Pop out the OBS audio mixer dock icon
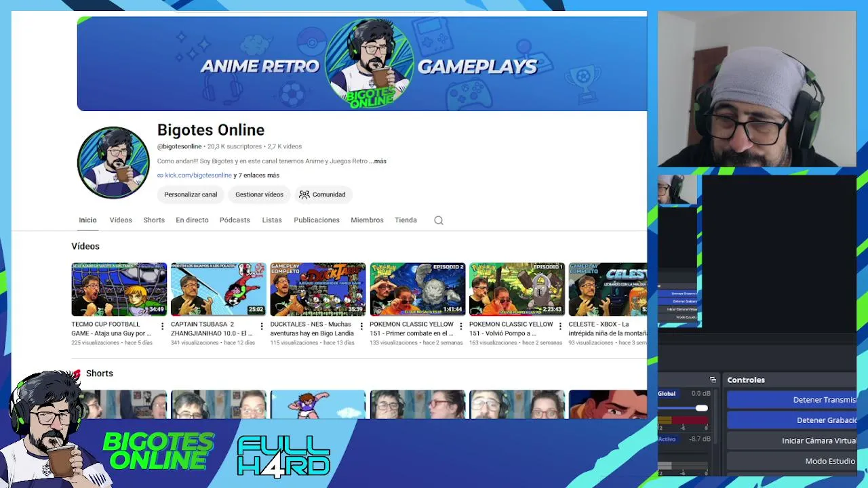This screenshot has width=868, height=488. coord(713,380)
